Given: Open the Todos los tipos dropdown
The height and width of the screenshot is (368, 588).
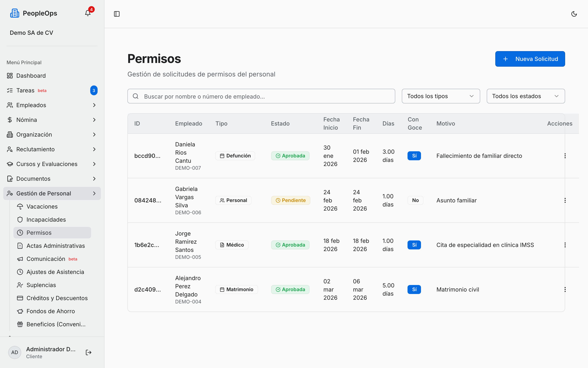Looking at the screenshot, I should pyautogui.click(x=441, y=96).
